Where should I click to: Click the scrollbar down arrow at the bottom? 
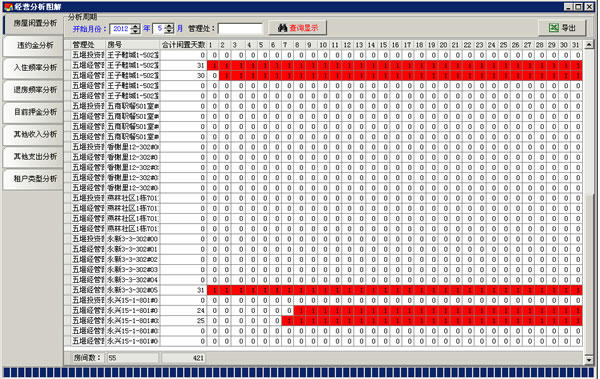click(x=589, y=359)
